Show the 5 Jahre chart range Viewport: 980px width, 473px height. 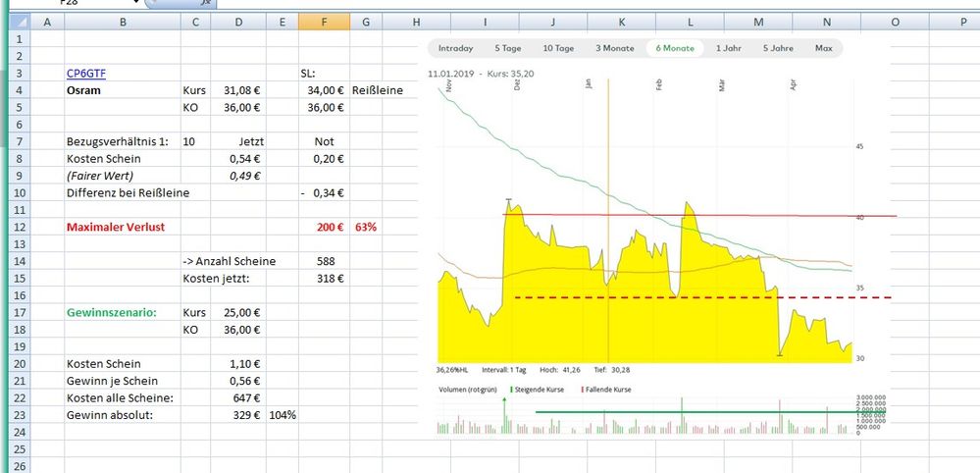click(779, 48)
